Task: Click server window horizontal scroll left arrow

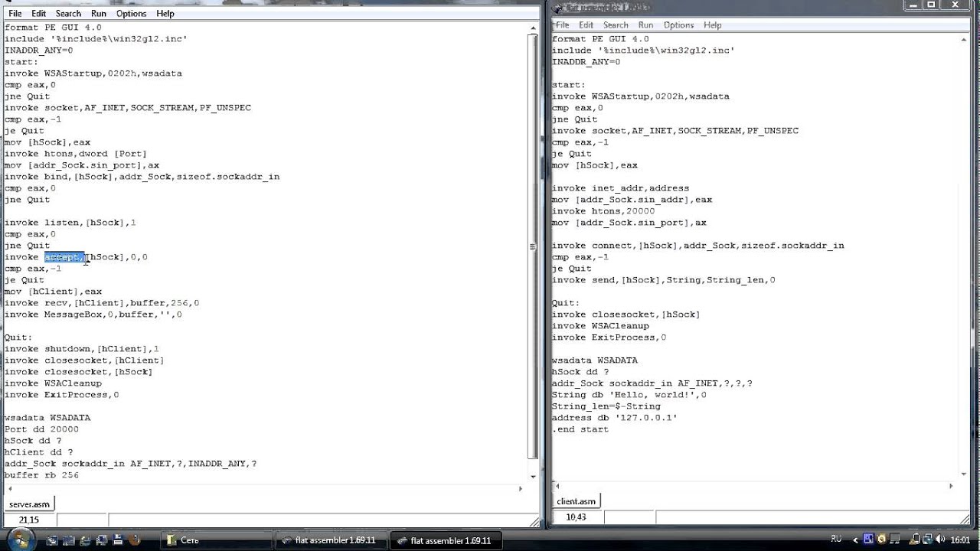Action: [x=9, y=488]
